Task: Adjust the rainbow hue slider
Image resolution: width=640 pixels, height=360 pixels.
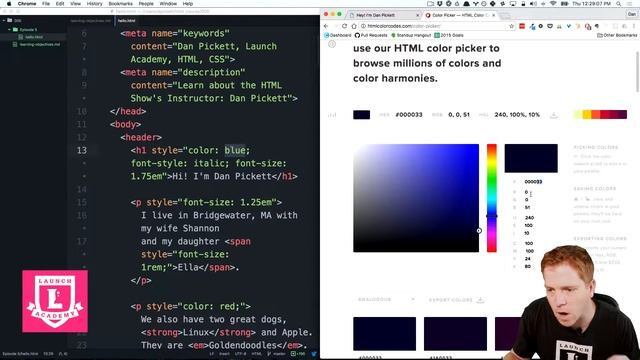Action: pyautogui.click(x=492, y=198)
